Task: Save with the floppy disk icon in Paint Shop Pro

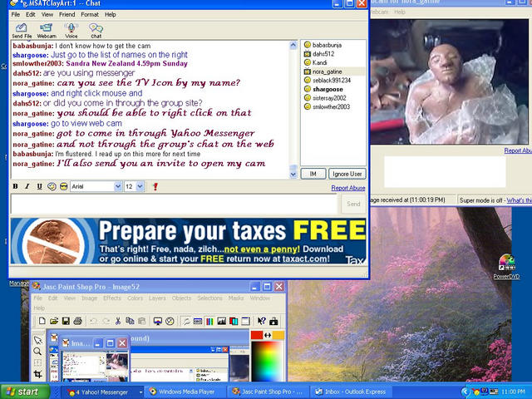Action: coord(66,321)
